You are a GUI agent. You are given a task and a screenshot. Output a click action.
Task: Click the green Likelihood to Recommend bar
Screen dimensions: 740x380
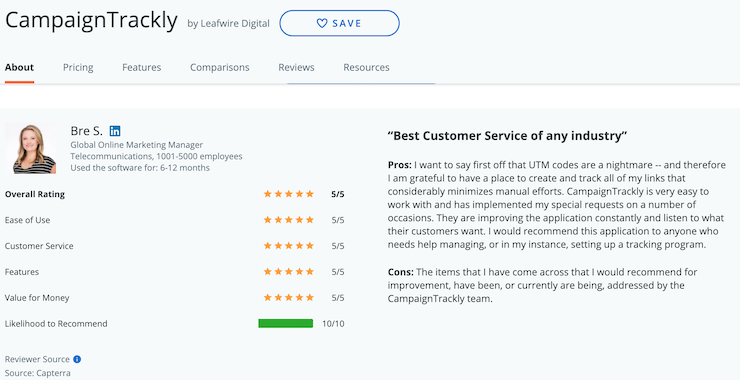click(x=286, y=323)
